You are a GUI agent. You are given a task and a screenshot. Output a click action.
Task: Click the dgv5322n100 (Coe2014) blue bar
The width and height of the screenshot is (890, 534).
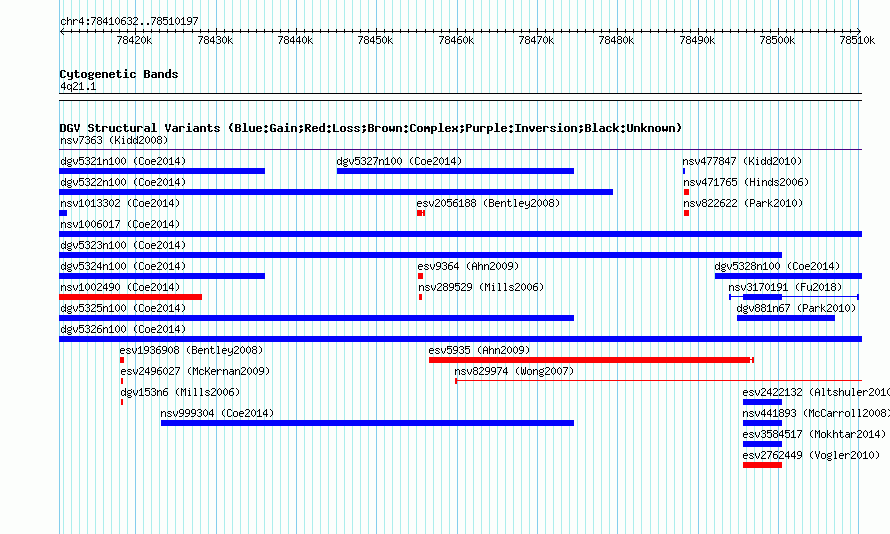[336, 192]
